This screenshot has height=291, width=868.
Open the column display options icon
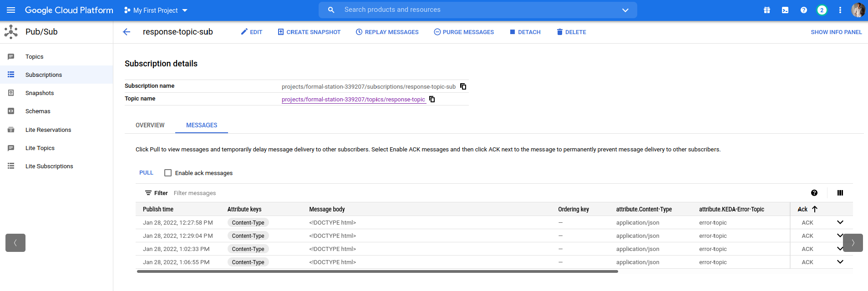pos(840,193)
